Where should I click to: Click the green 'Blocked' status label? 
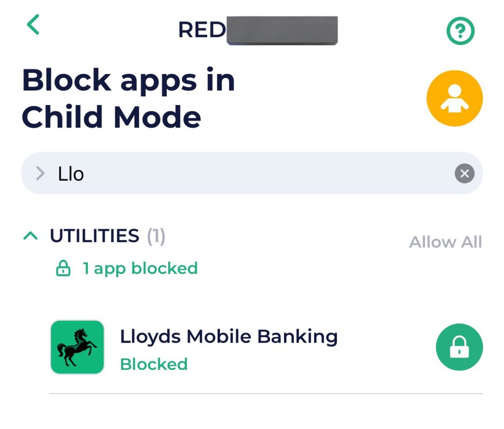(154, 364)
